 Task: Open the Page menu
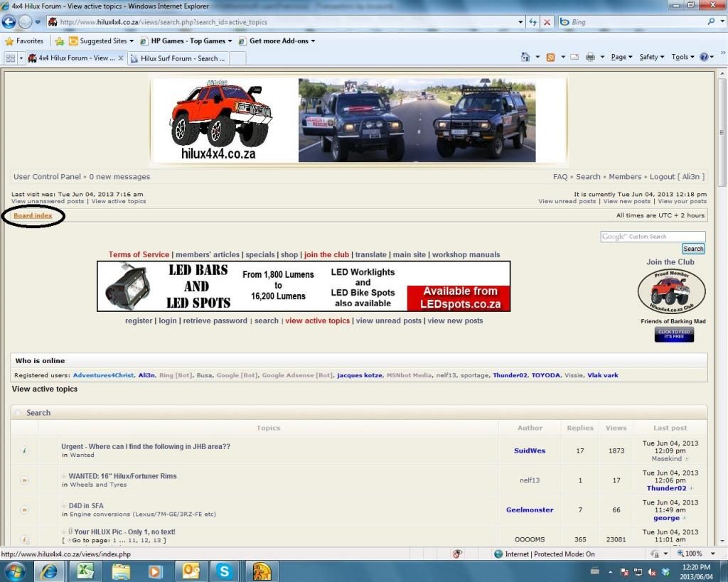pos(621,57)
